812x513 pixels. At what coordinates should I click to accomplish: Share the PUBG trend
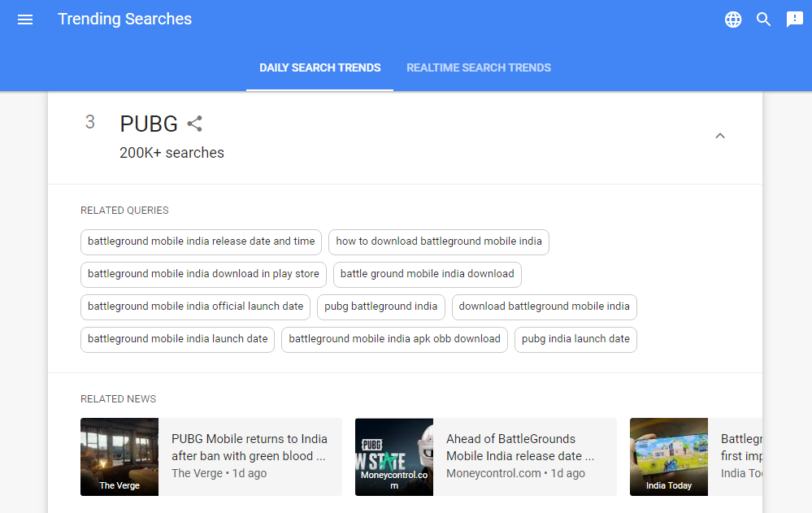coord(194,124)
